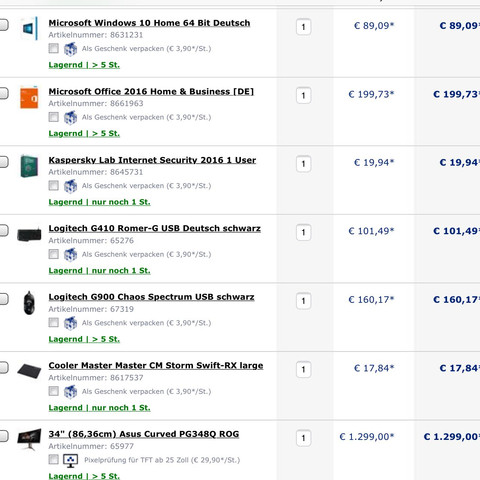
Task: Click the Asus PG348Q monitor image
Action: click(29, 440)
